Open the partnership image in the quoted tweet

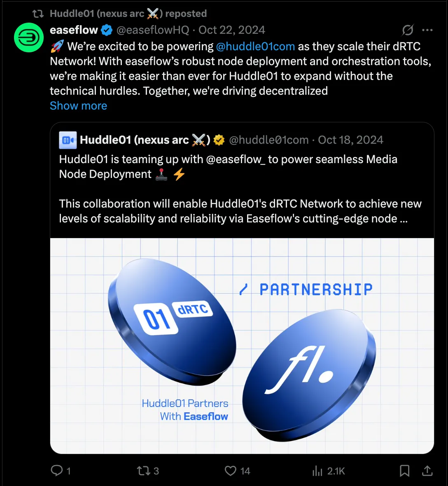tap(242, 346)
